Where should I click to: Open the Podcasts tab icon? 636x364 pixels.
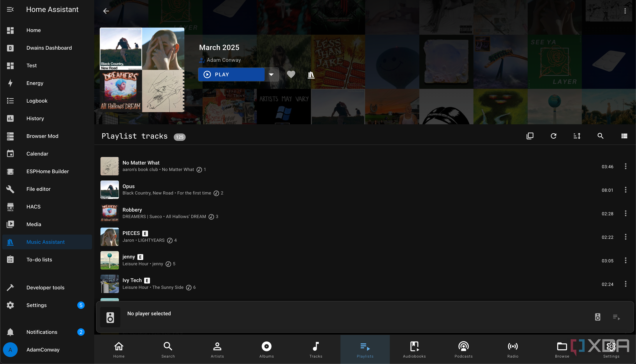464,347
